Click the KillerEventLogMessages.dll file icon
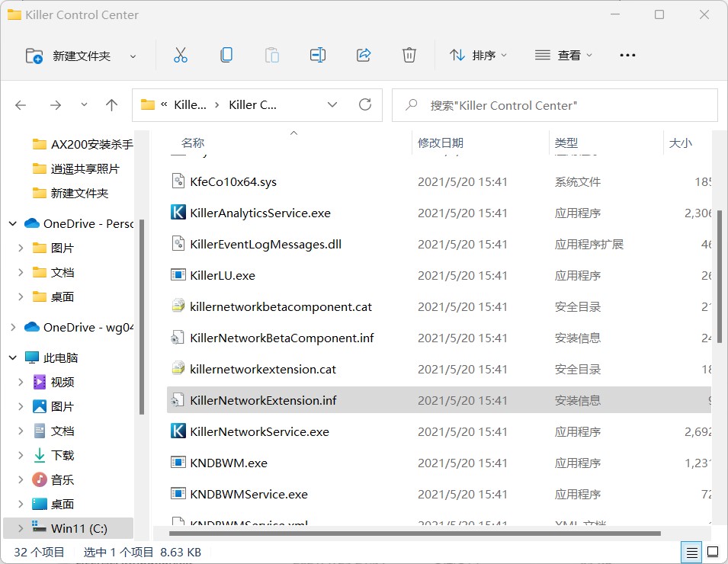The height and width of the screenshot is (564, 728). tap(178, 243)
